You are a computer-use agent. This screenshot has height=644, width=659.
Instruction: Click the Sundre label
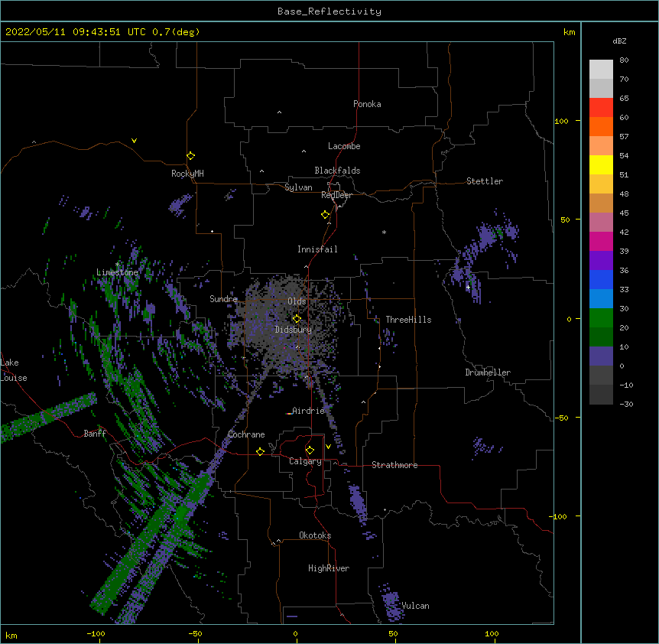point(223,299)
